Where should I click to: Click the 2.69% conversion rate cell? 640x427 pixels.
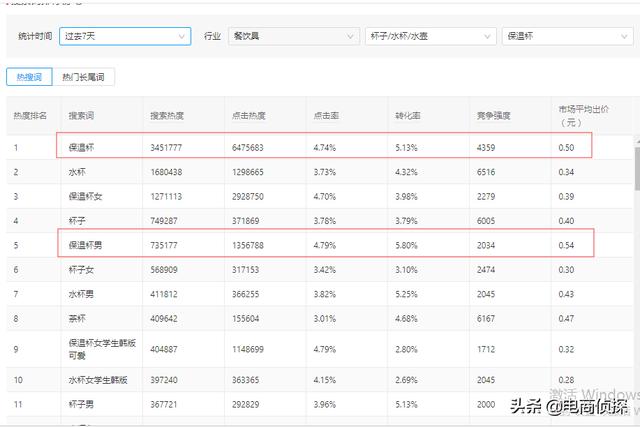pos(406,380)
